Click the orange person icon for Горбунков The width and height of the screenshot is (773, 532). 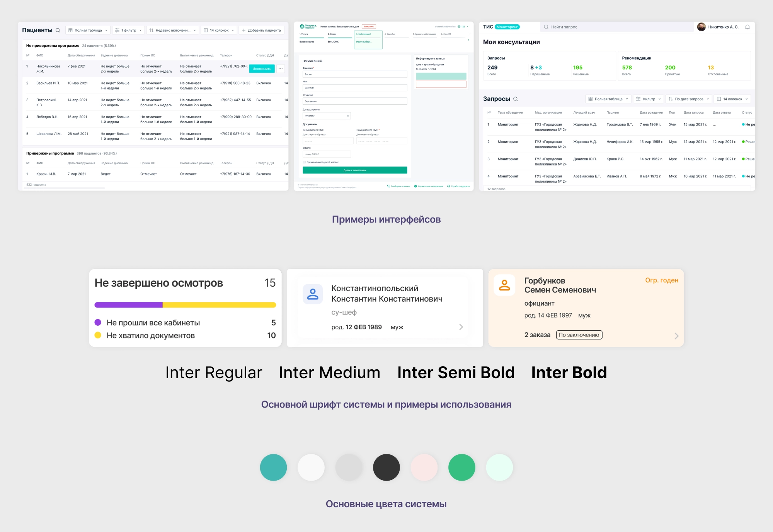(504, 285)
